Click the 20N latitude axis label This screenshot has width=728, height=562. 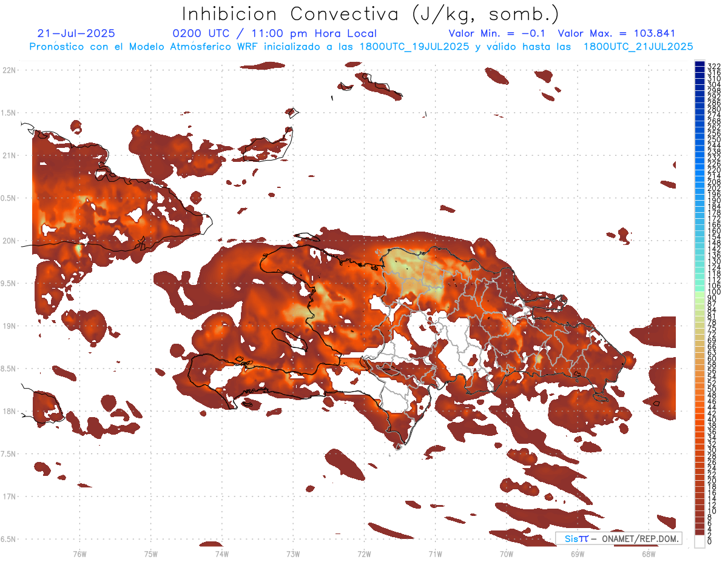click(x=8, y=241)
